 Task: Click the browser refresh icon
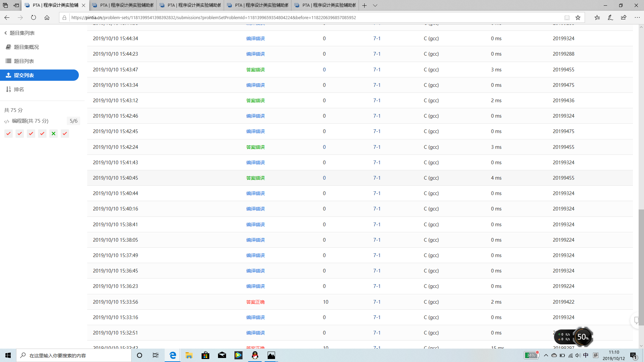point(34,17)
